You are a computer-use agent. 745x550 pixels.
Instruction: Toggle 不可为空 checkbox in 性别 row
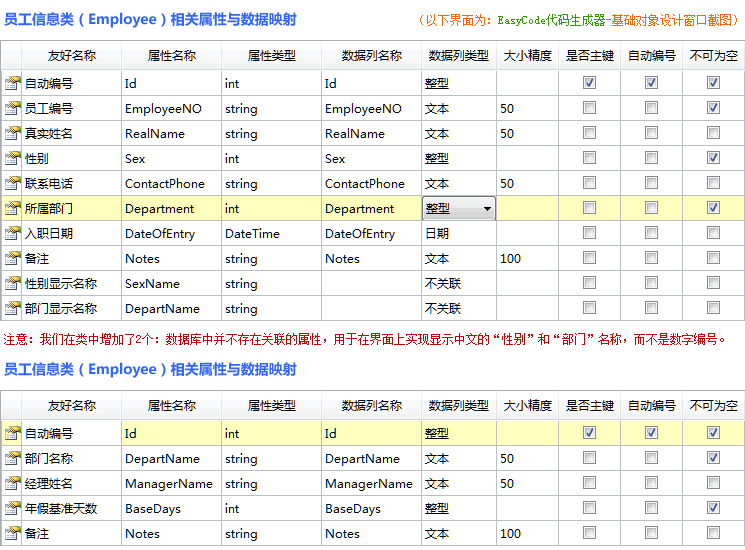coord(713,158)
